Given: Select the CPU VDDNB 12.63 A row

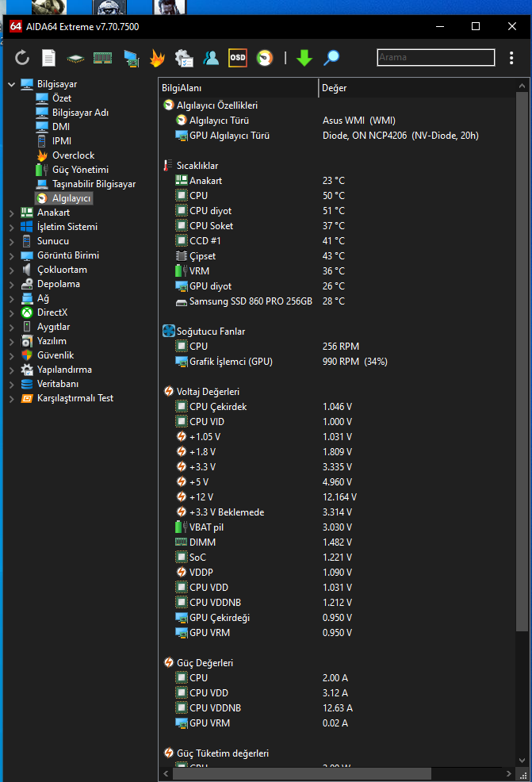Looking at the screenshot, I should [x=337, y=708].
